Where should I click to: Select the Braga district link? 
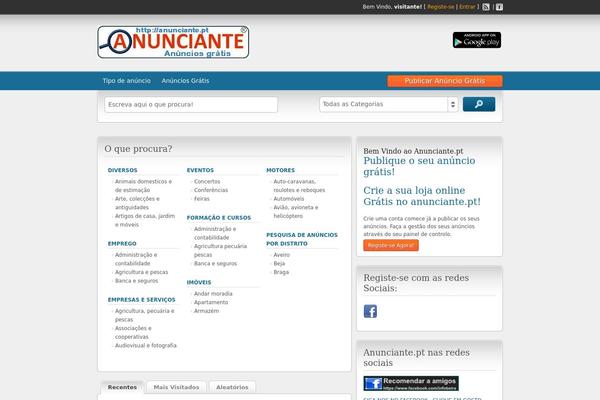point(281,273)
